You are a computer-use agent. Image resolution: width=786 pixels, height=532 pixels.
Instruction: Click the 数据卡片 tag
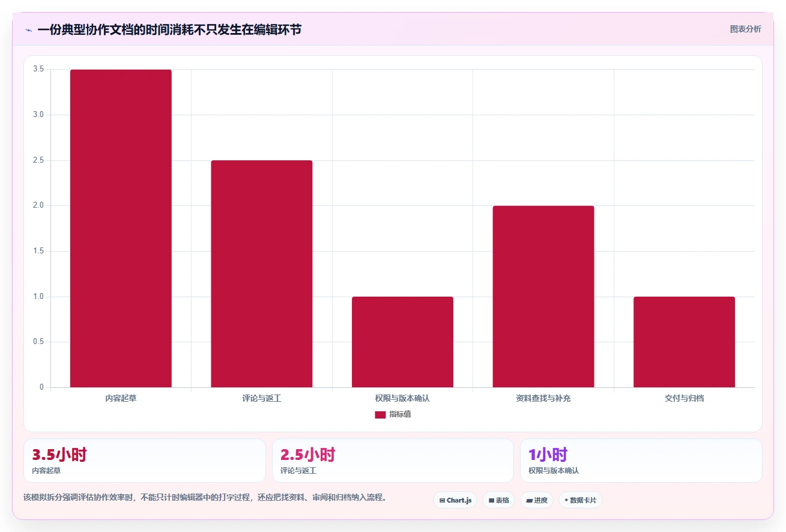pyautogui.click(x=580, y=500)
